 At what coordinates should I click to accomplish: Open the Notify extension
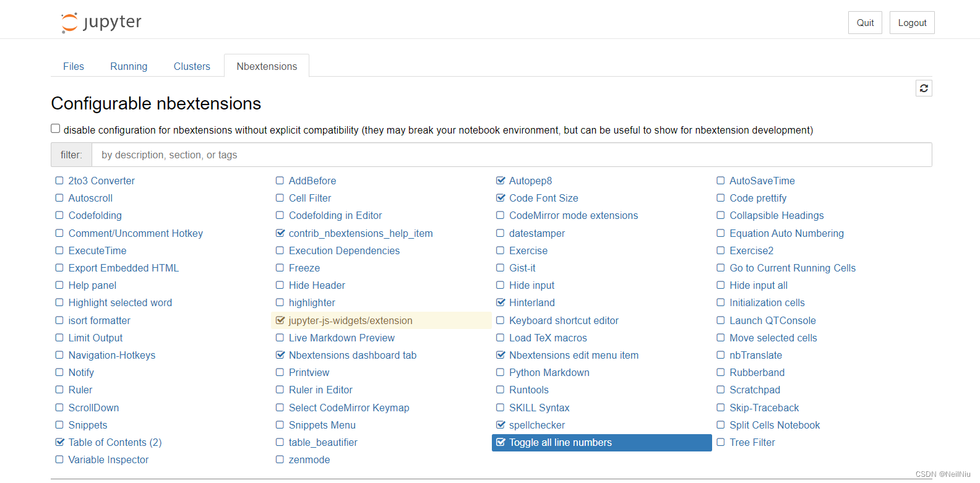(81, 372)
